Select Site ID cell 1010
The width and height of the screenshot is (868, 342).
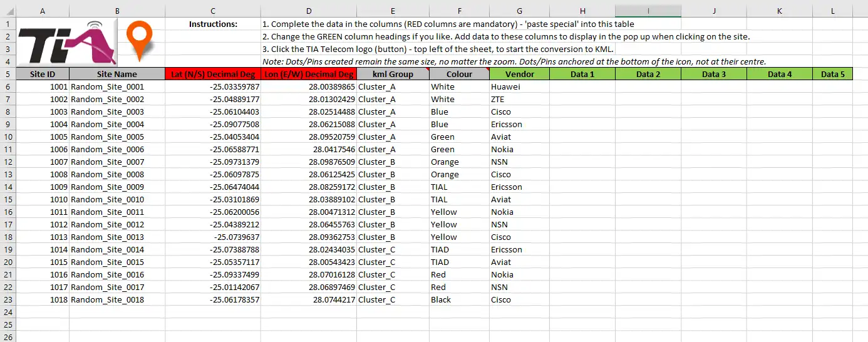tap(43, 199)
